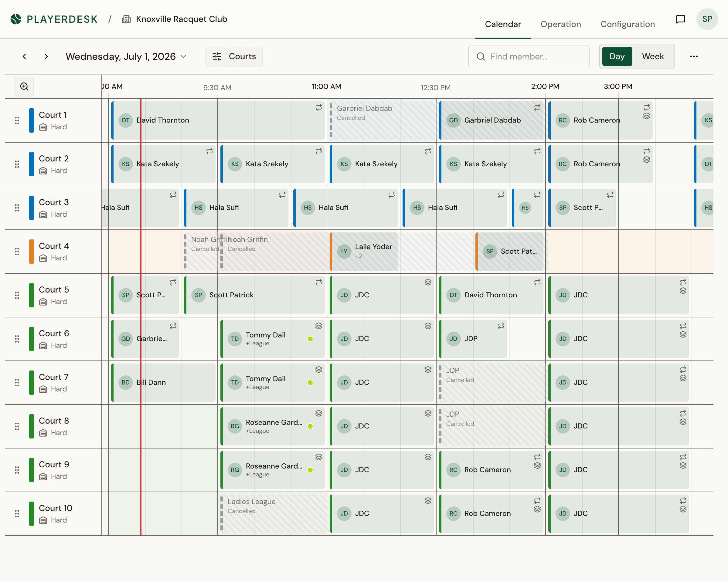Click the recurring icon on Scott P... Court 3 booking

[610, 195]
